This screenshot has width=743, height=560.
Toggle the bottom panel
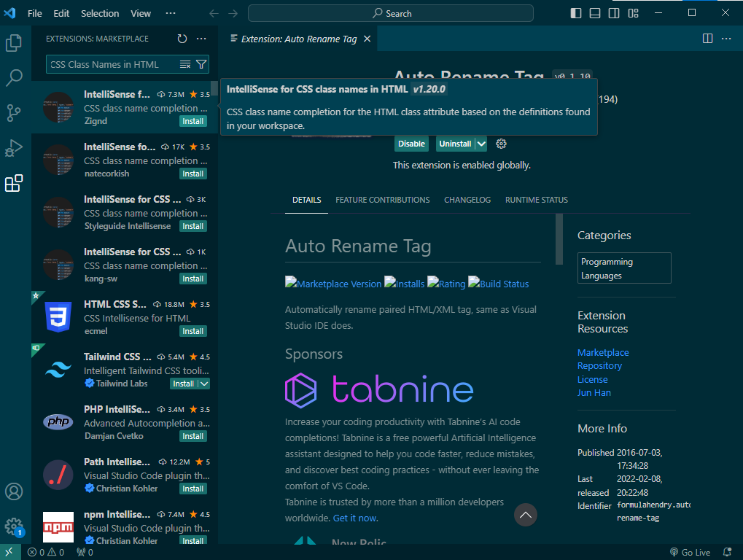(595, 13)
